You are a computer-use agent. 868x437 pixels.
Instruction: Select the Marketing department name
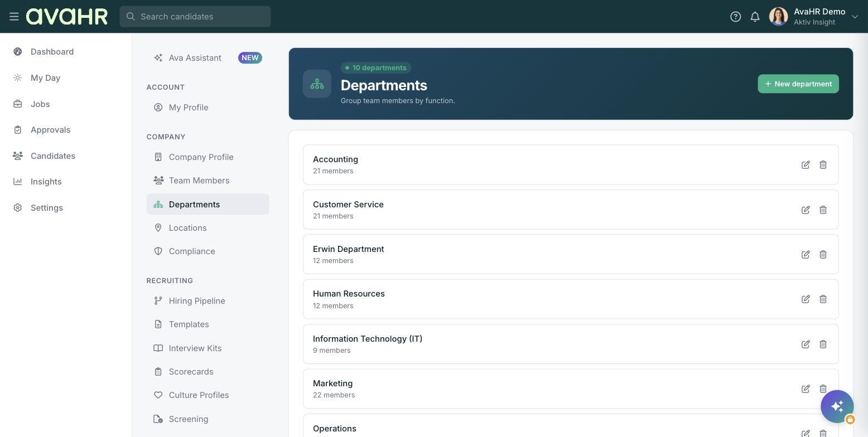332,383
